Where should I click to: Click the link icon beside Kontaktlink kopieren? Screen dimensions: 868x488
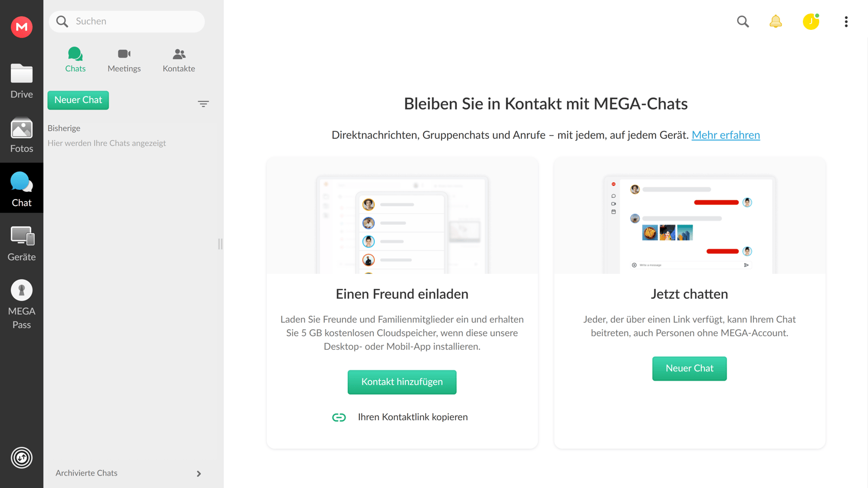point(339,417)
